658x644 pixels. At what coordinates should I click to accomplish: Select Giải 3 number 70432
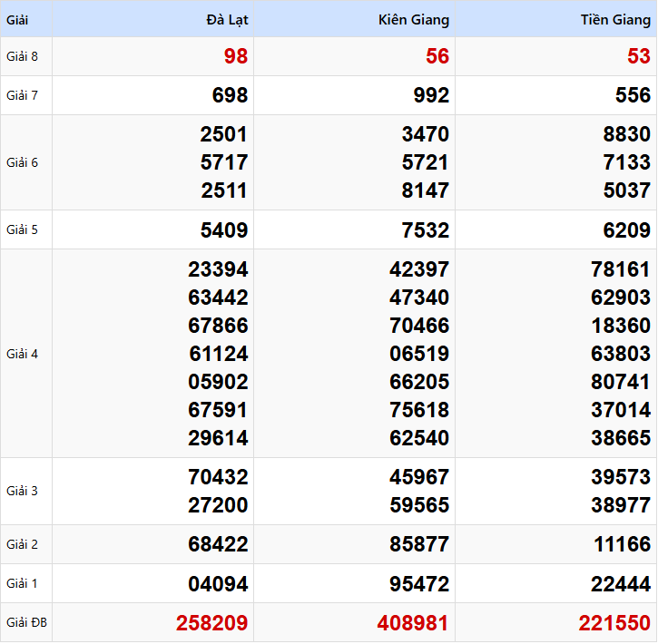point(218,477)
